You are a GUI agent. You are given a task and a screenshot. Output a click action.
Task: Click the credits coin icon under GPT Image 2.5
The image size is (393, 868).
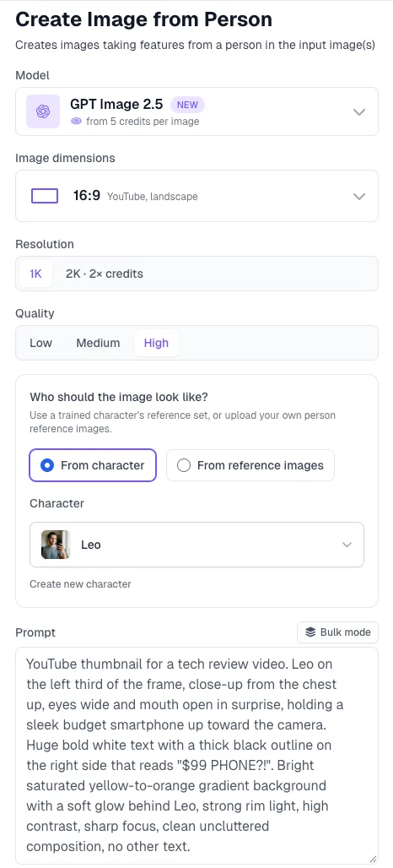point(77,122)
